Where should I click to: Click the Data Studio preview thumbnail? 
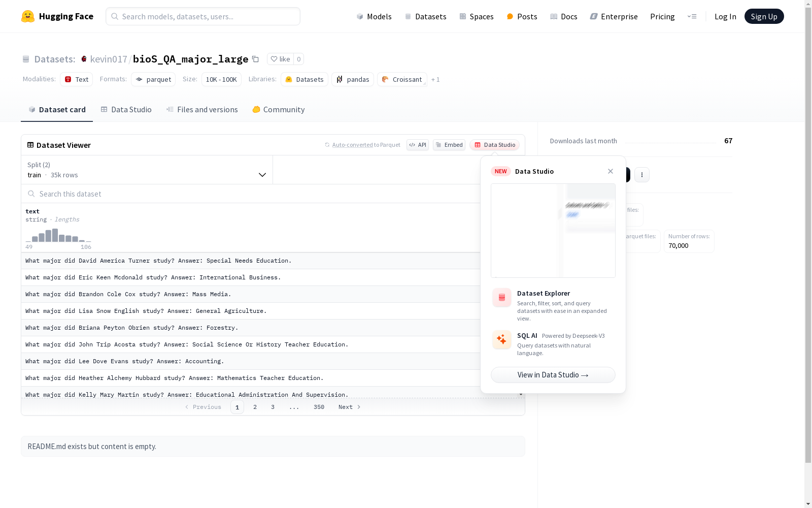[553, 231]
